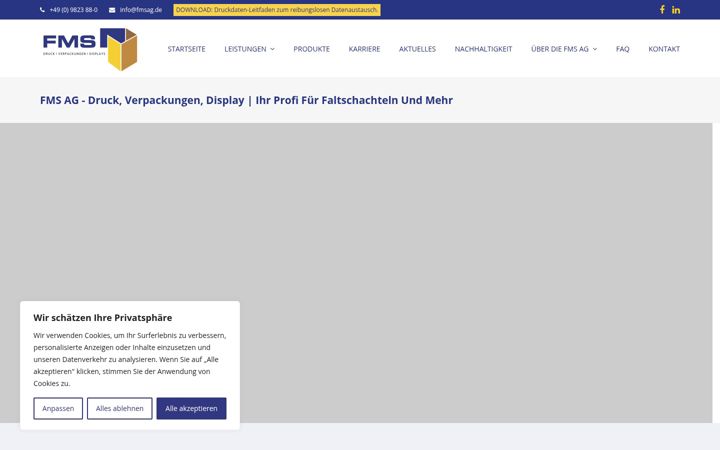720x450 pixels.
Task: Open the yellow Druckdaten-Leitfaden download banner
Action: [277, 10]
